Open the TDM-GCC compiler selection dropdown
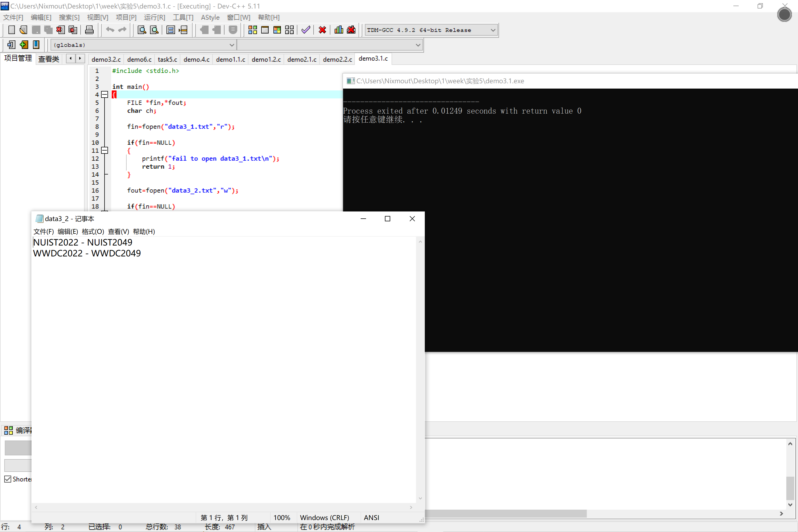Viewport: 798px width, 532px height. coord(493,30)
